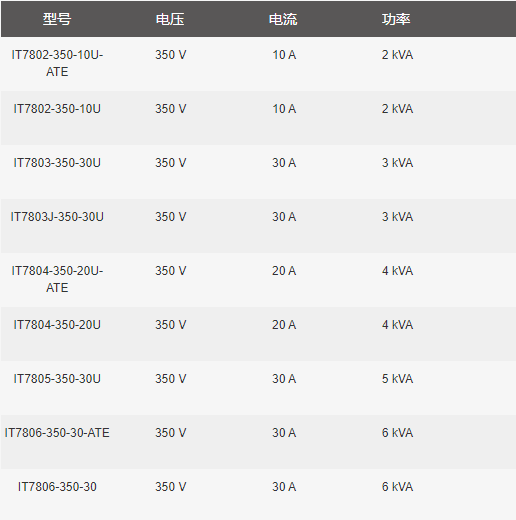Viewport: 516px width, 520px height.
Task: Open the IT7803-350-30U model entry
Action: 57,163
